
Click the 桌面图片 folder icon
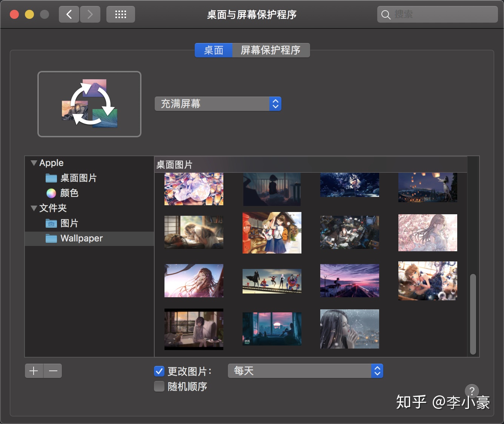click(51, 178)
